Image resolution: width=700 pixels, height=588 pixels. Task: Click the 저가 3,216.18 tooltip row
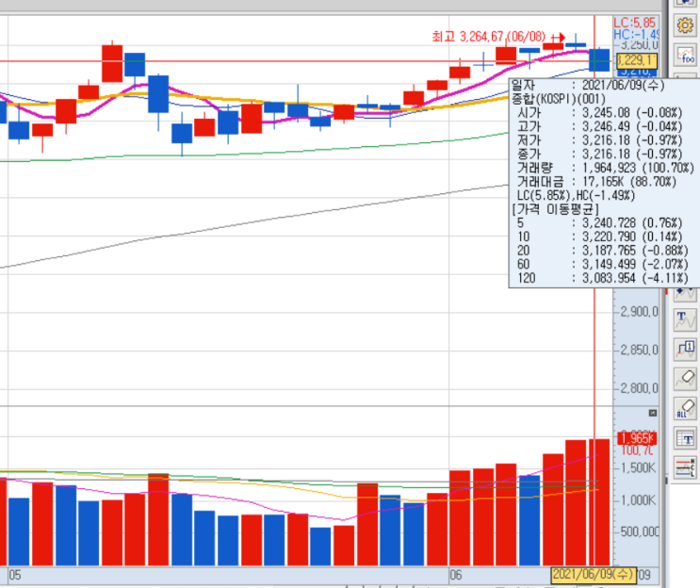tap(599, 140)
